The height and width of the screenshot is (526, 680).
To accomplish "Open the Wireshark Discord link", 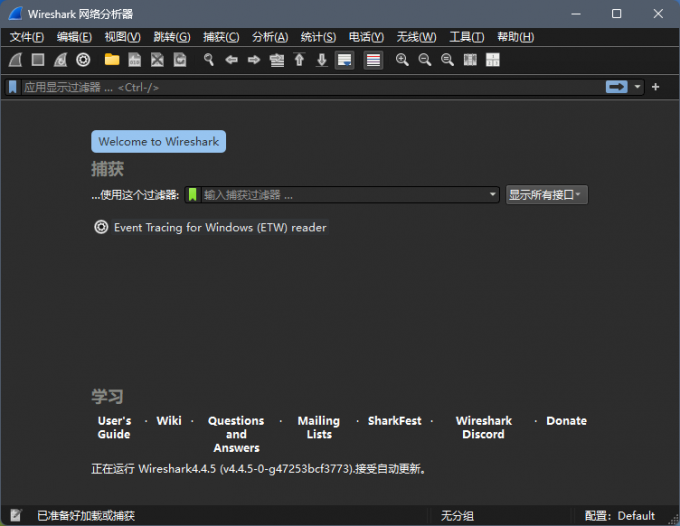I will 484,428.
